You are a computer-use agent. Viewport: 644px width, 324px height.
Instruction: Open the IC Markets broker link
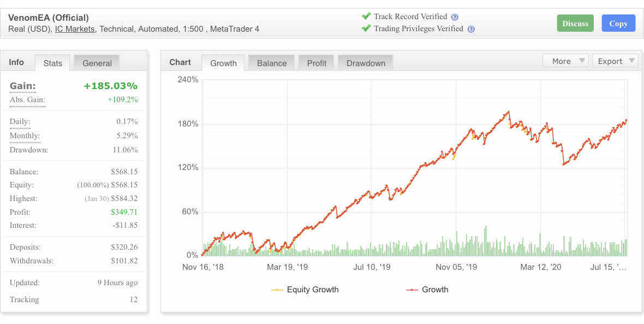click(75, 28)
